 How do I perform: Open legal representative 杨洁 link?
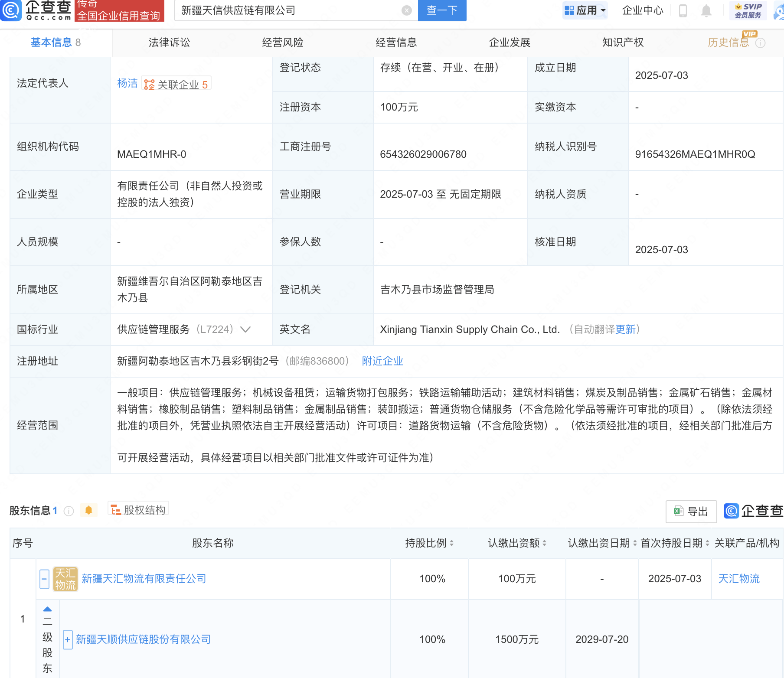(127, 83)
